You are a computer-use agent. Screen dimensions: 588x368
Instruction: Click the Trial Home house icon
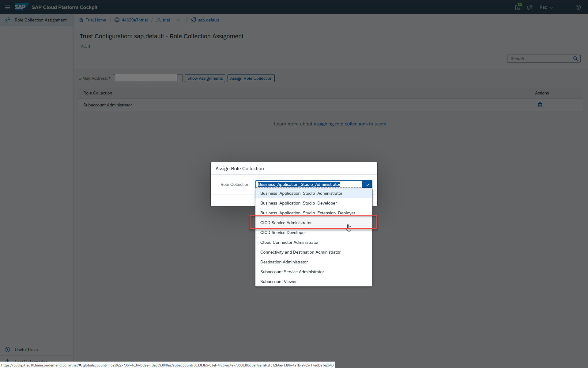(81, 20)
